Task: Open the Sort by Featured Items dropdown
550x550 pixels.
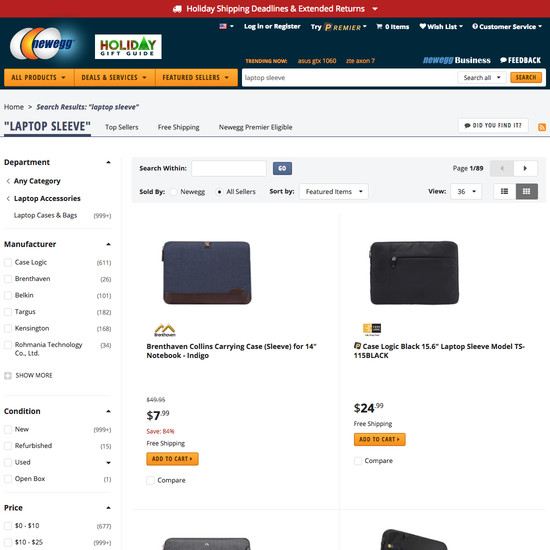Action: point(334,192)
